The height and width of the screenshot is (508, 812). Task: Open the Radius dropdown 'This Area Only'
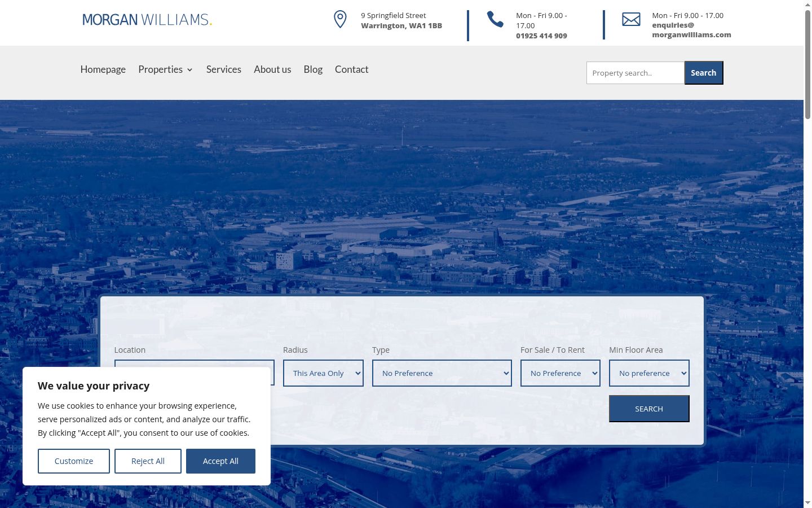coord(323,373)
